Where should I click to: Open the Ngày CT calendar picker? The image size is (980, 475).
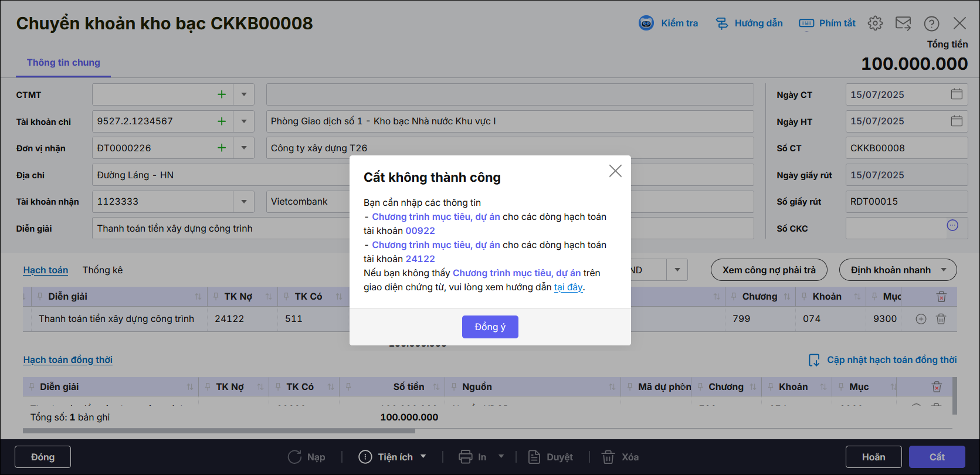tap(957, 94)
